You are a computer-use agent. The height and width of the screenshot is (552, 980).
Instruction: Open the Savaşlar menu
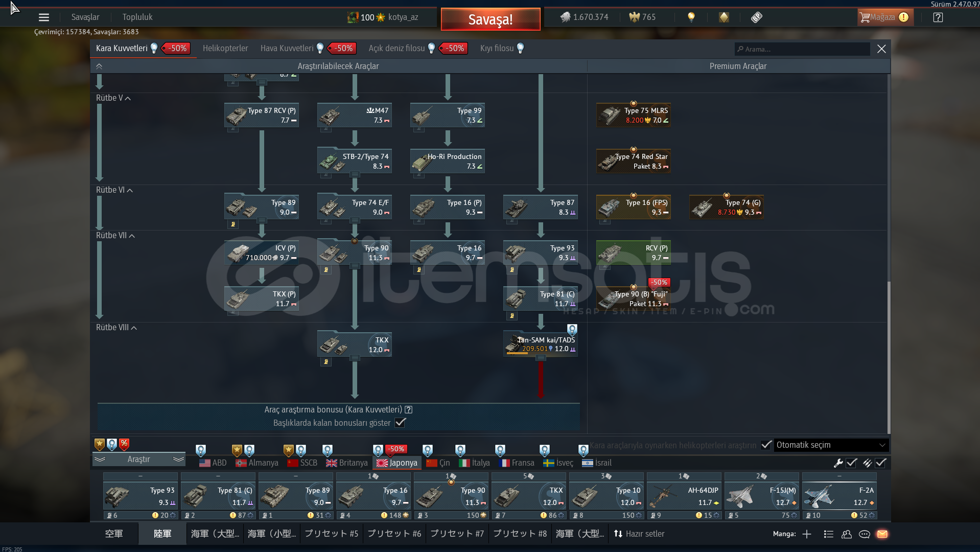pos(85,17)
